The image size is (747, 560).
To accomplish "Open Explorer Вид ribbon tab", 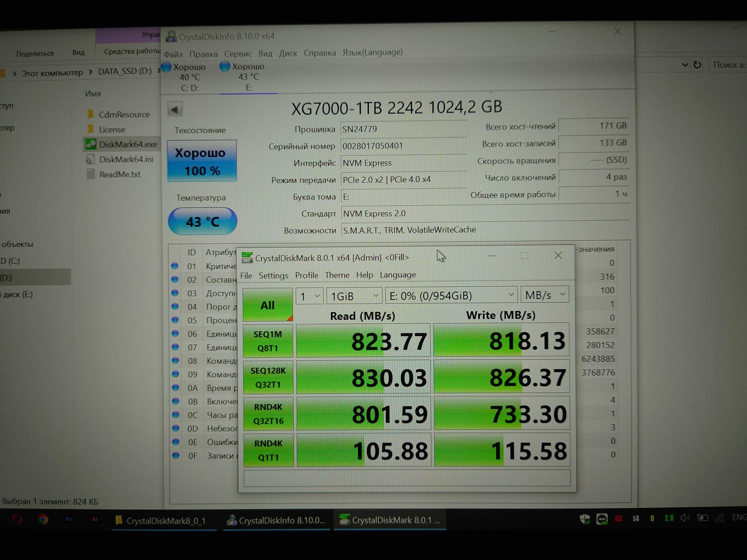I will pyautogui.click(x=78, y=52).
